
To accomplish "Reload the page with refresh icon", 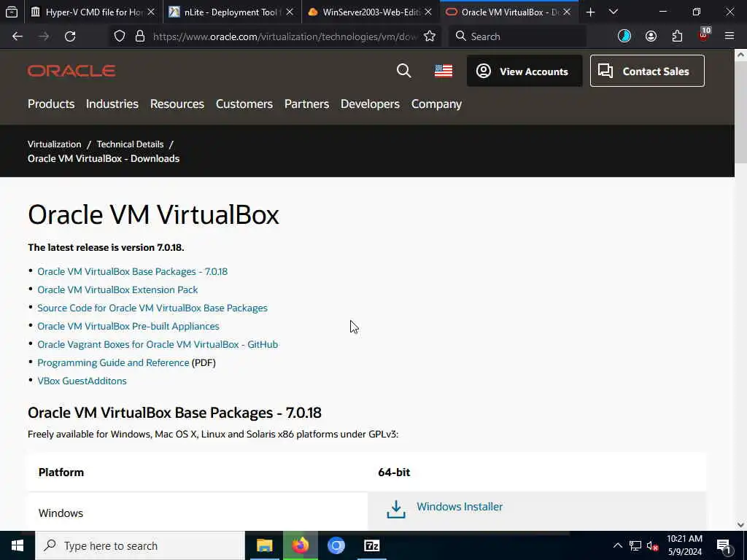I will (70, 36).
